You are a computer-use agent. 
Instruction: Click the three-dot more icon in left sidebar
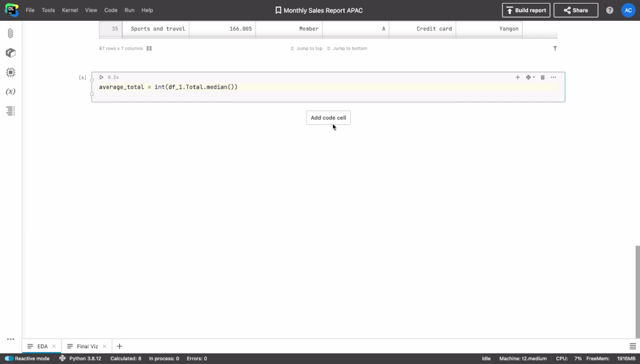tap(11, 339)
